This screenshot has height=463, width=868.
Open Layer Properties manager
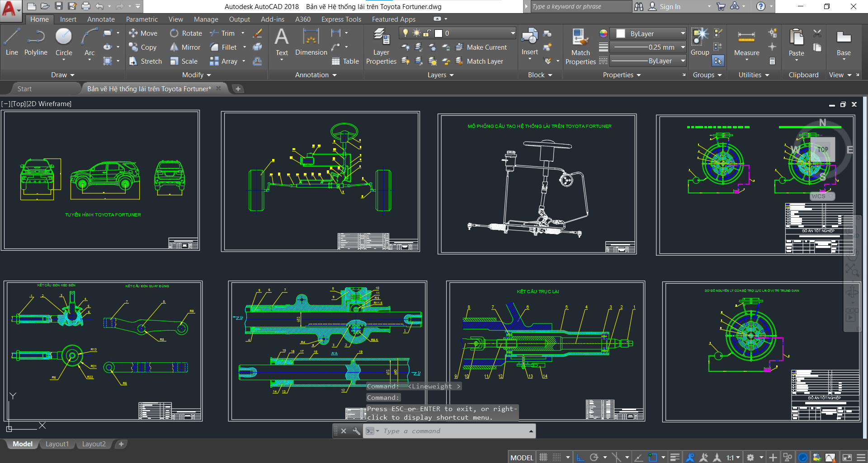[381, 46]
